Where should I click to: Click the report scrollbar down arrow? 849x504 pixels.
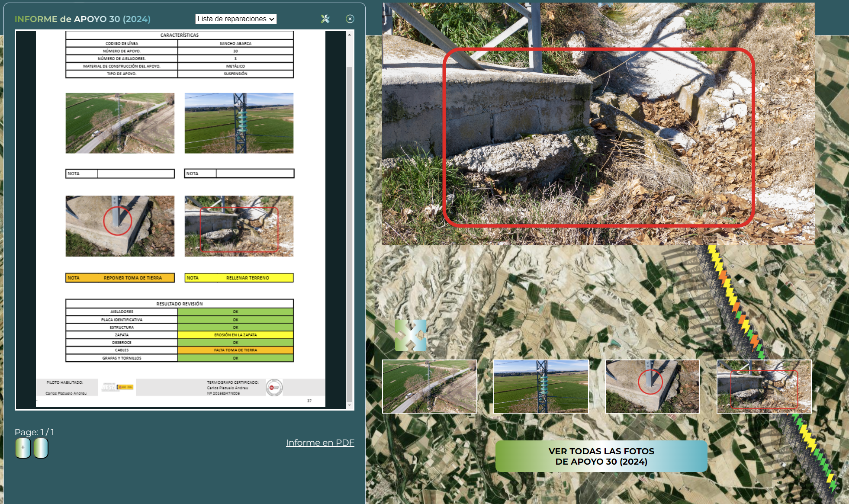[x=349, y=406]
